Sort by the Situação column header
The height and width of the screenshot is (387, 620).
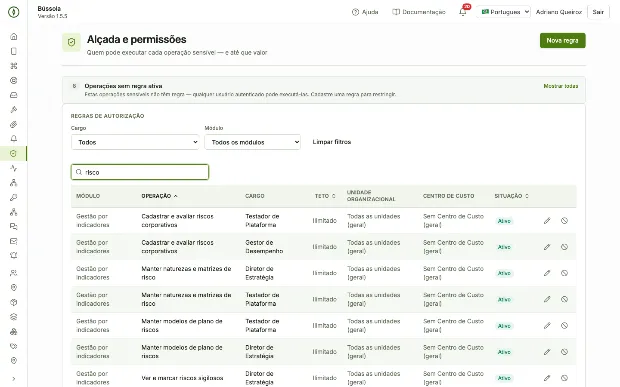pyautogui.click(x=511, y=196)
